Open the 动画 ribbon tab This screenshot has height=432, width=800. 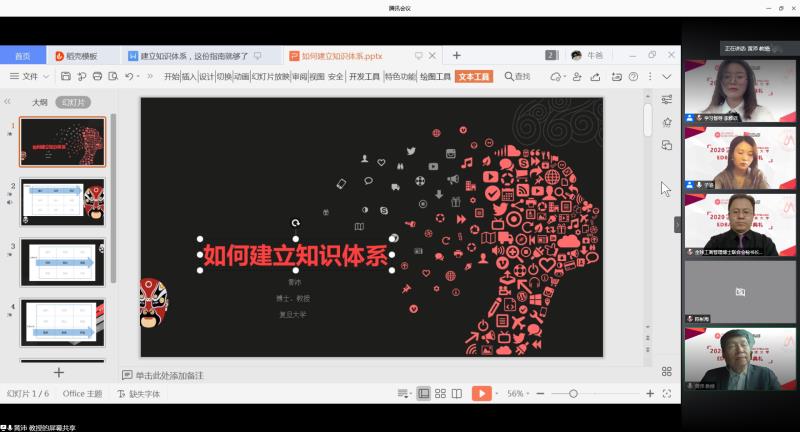241,77
